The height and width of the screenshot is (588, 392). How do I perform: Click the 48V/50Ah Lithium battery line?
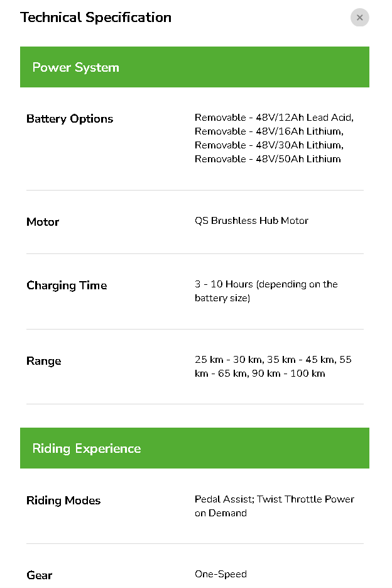pos(268,159)
